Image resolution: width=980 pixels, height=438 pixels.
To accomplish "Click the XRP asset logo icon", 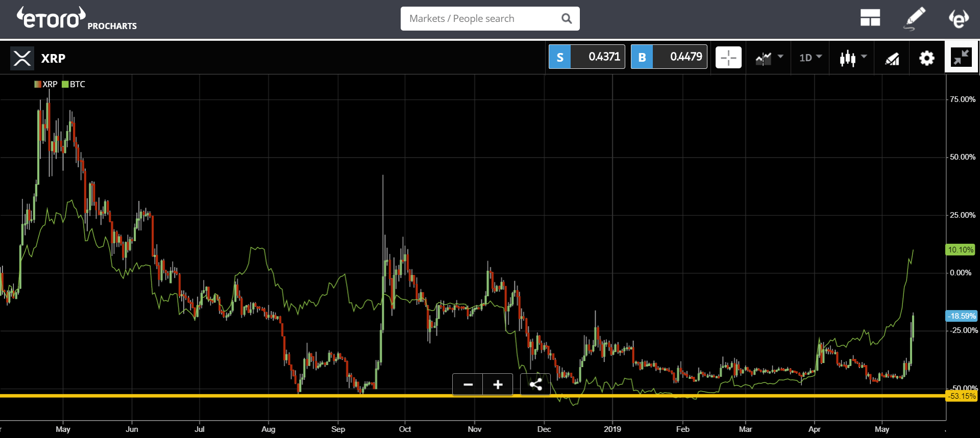I will point(22,58).
